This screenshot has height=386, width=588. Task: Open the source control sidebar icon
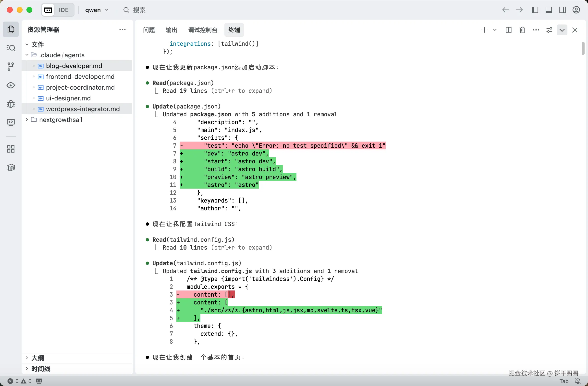click(x=11, y=66)
